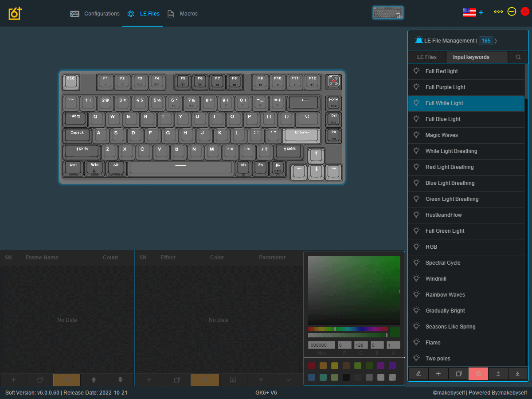Confirm effect changes with the checkmark icon
532x399 pixels.
coord(289,380)
